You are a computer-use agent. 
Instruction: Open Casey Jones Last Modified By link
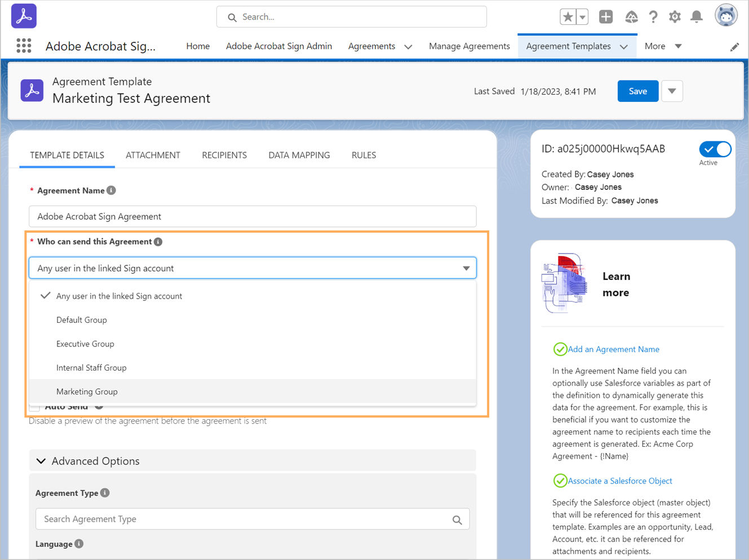pos(635,201)
